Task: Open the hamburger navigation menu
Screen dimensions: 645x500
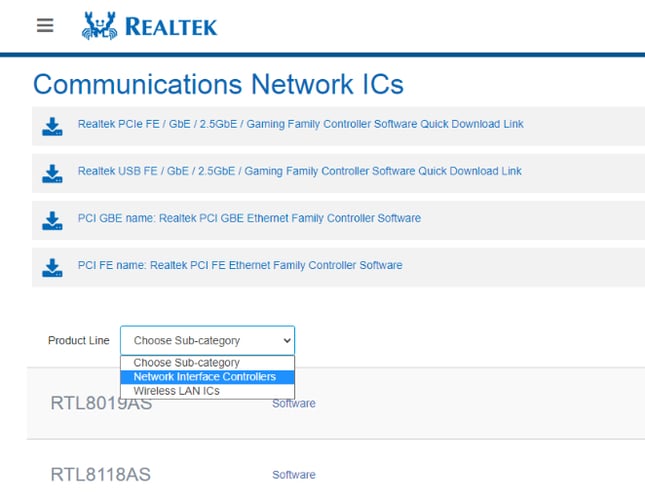Action: pyautogui.click(x=45, y=25)
